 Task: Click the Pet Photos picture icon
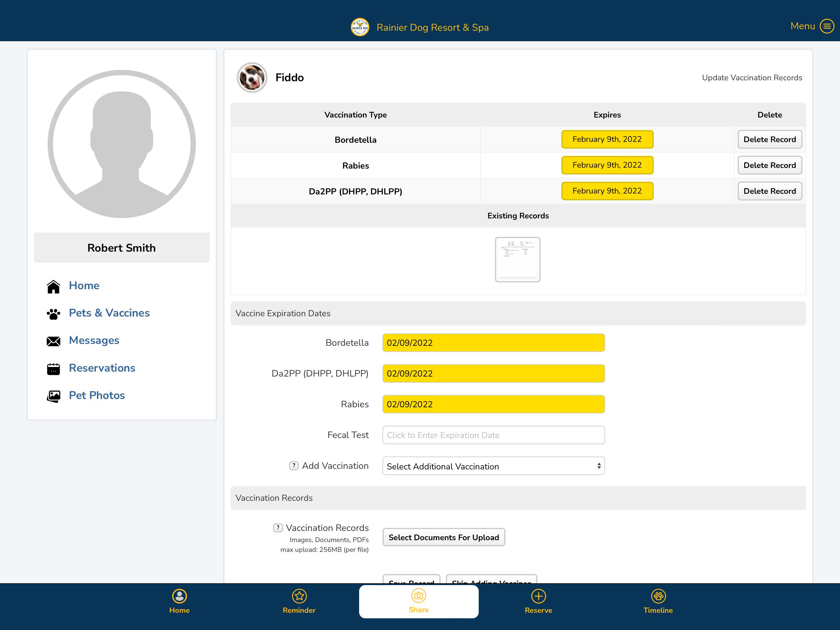tap(53, 396)
